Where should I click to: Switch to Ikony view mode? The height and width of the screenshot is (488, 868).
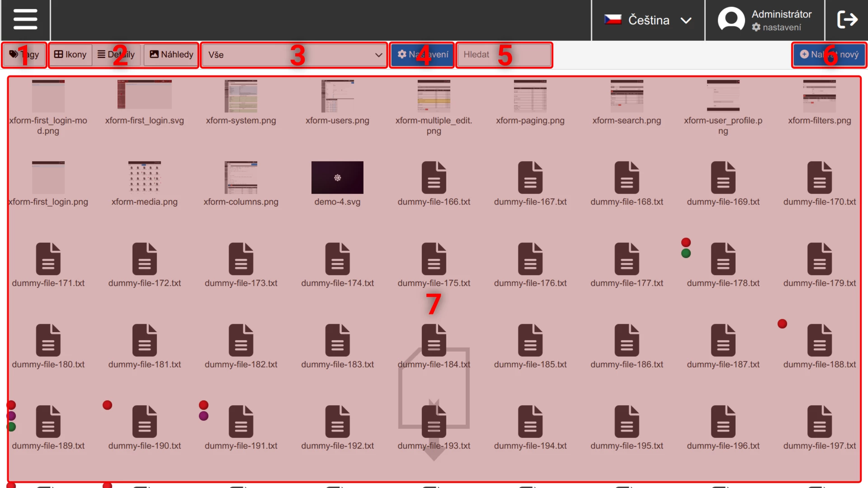pos(70,55)
